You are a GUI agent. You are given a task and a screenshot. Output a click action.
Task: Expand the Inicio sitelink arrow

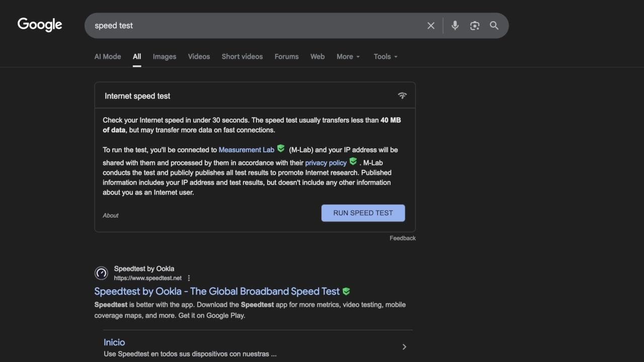click(404, 347)
